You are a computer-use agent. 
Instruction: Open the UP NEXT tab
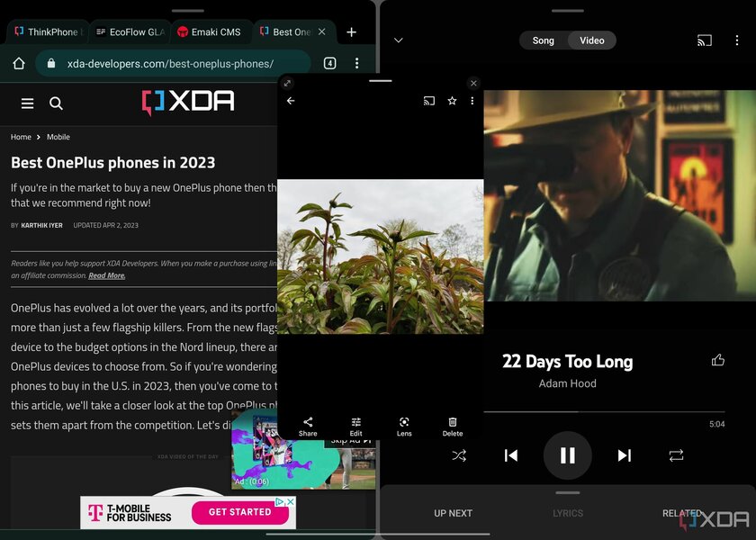pos(453,513)
